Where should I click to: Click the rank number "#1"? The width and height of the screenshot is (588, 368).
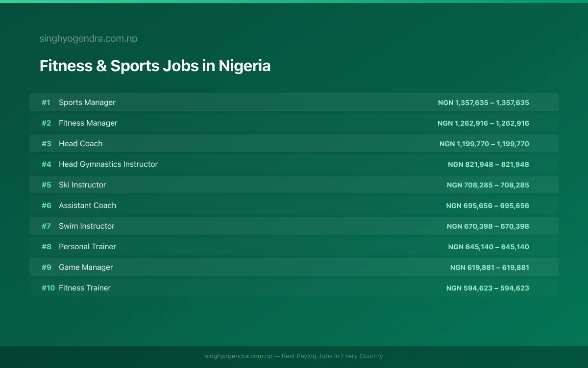coord(46,103)
